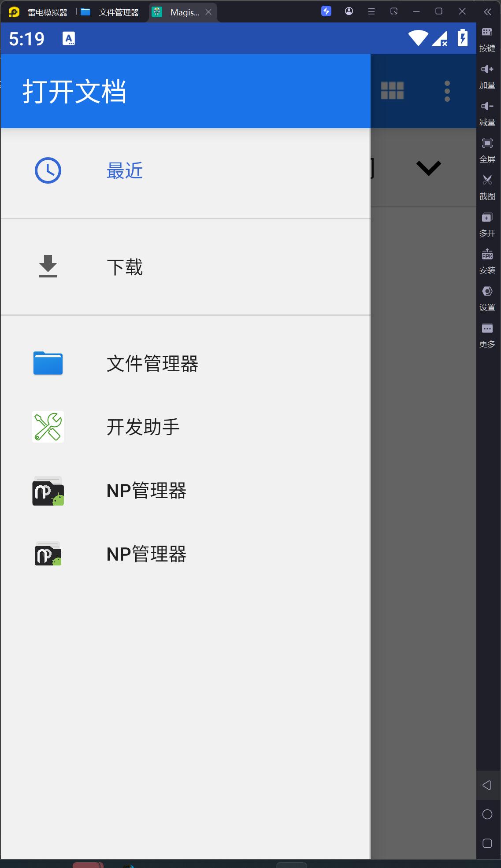
Task: Click the 打开文档 drawer title
Action: [x=74, y=92]
